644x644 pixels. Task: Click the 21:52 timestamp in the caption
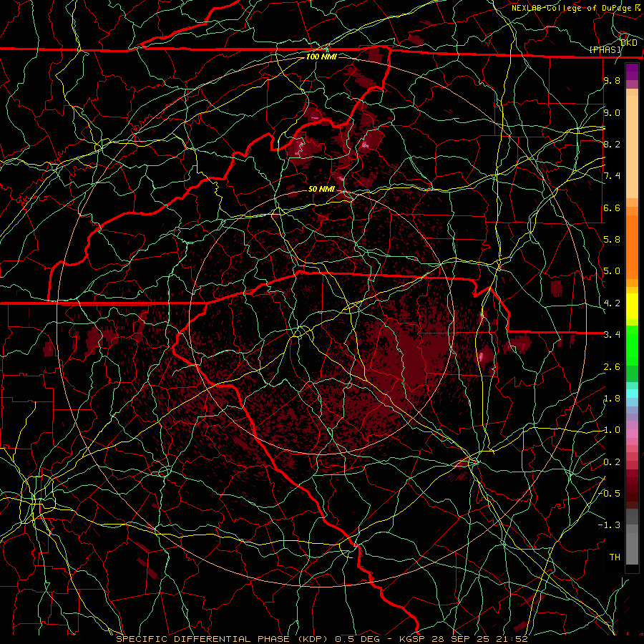513,639
